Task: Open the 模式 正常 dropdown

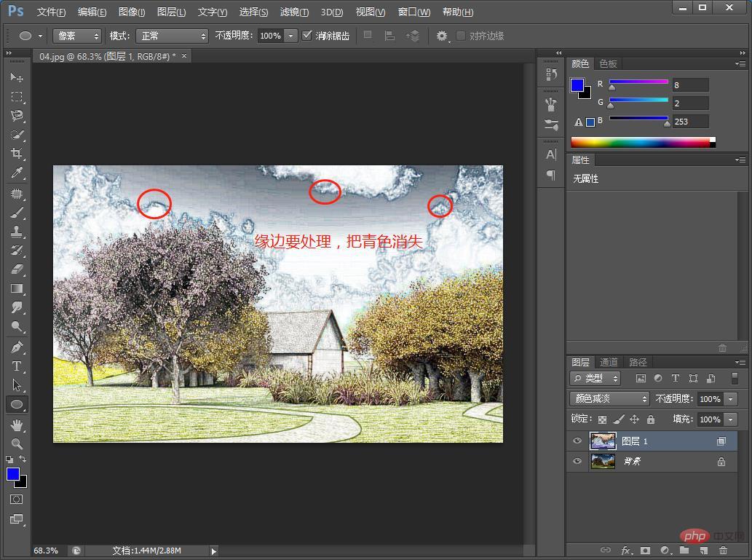Action: pos(173,36)
